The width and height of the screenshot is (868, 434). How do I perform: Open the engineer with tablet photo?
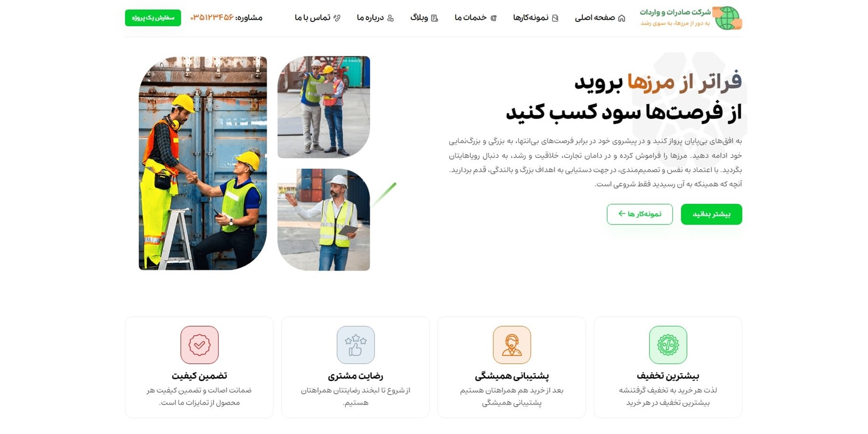324,220
